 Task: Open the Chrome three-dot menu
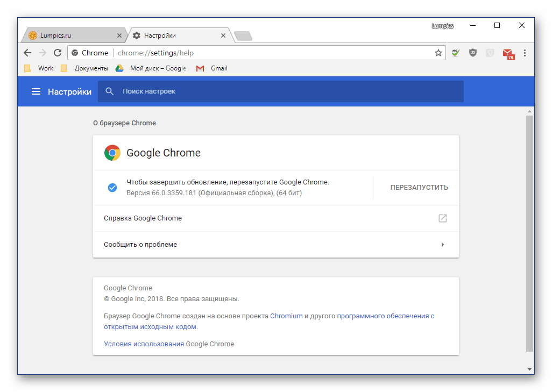[525, 53]
